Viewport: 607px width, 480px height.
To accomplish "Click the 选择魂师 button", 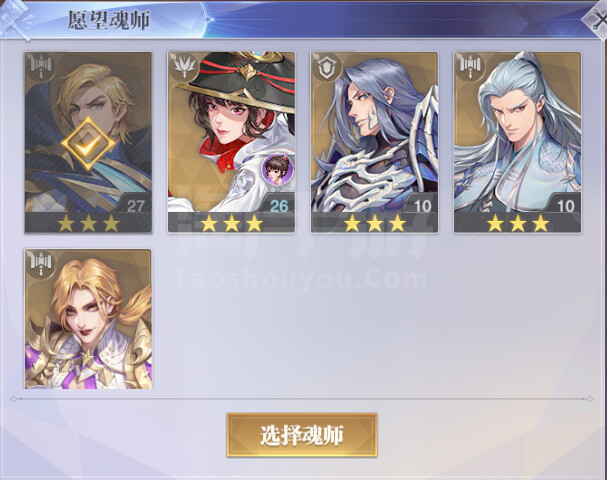I will click(x=302, y=435).
